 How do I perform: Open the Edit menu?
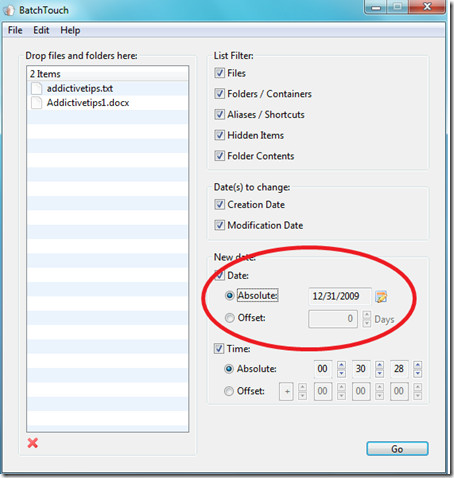tap(41, 30)
